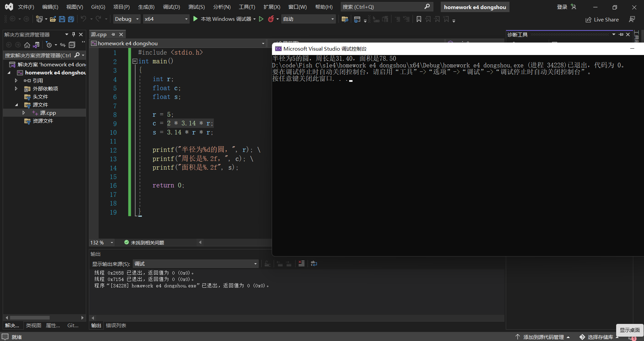Collapse all items in Solution Explorer
This screenshot has height=341, width=644.
click(x=72, y=45)
